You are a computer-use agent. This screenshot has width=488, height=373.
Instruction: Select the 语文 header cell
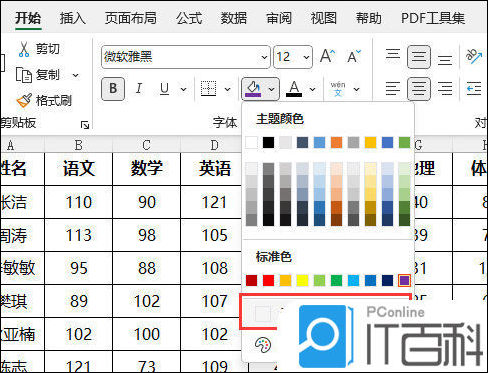[x=79, y=169]
